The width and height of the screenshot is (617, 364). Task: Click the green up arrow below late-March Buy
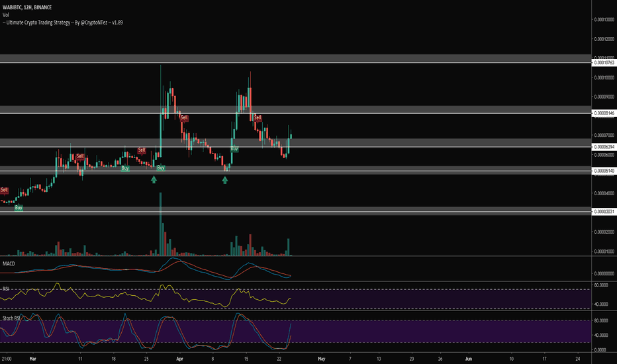[x=154, y=179]
